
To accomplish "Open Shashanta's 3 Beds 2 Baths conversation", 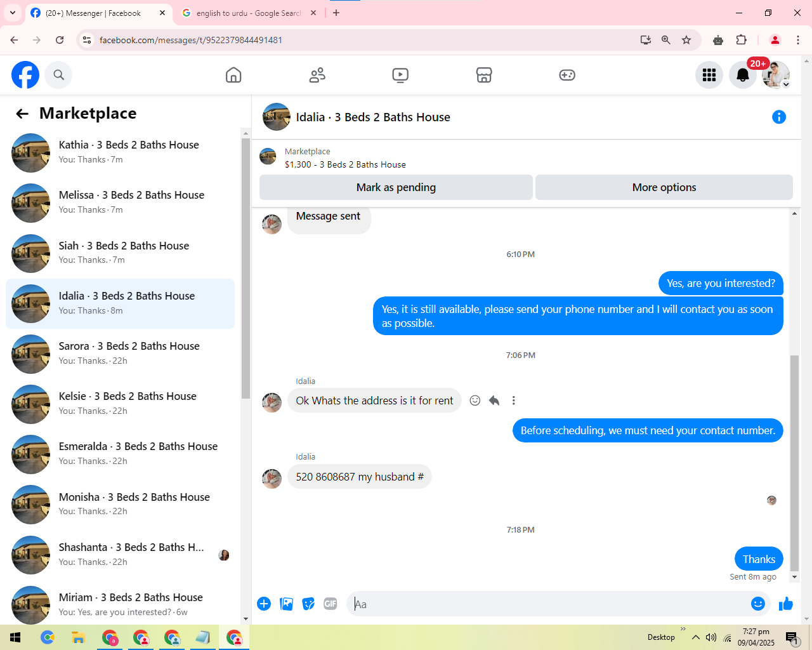I will click(121, 555).
